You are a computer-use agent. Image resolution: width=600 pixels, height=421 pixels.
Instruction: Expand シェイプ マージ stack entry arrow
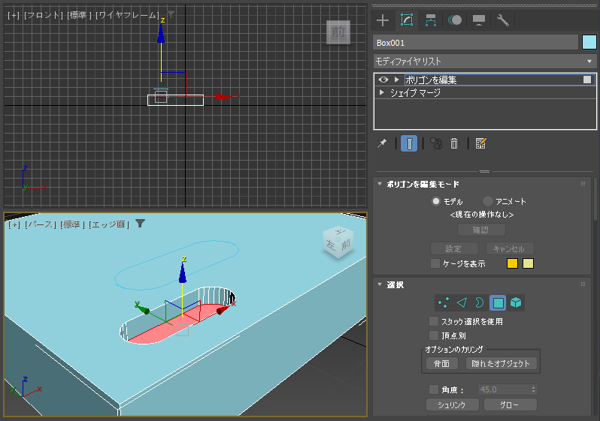pyautogui.click(x=382, y=92)
